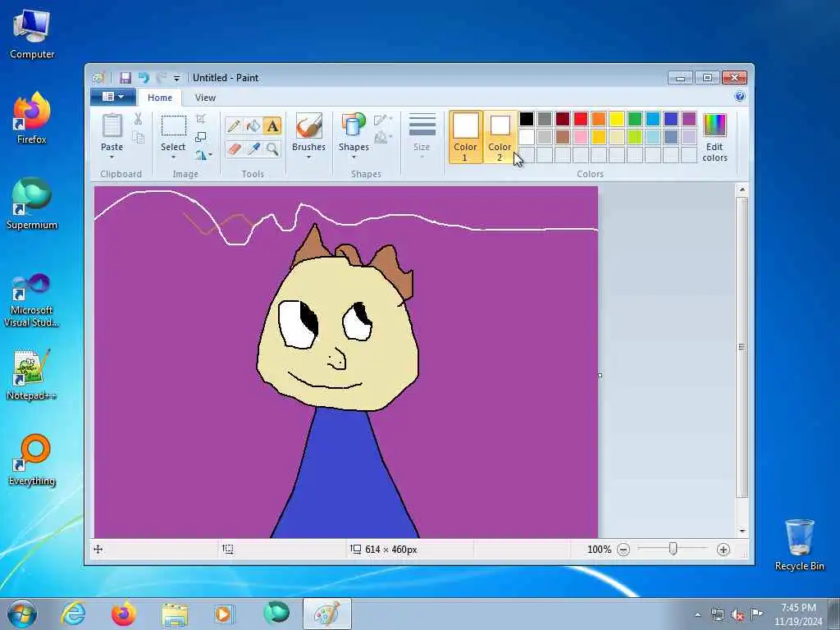Activate Color 2 selector
The image size is (840, 630).
click(x=500, y=137)
